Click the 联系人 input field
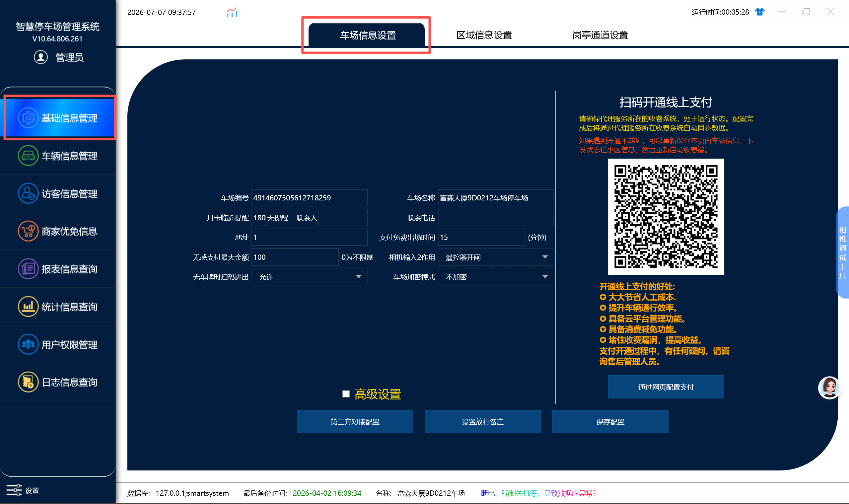The image size is (849, 504). pyautogui.click(x=343, y=217)
